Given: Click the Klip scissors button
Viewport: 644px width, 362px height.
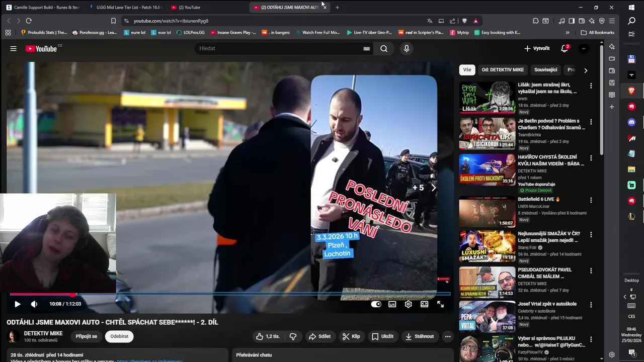Looking at the screenshot, I should point(351,336).
